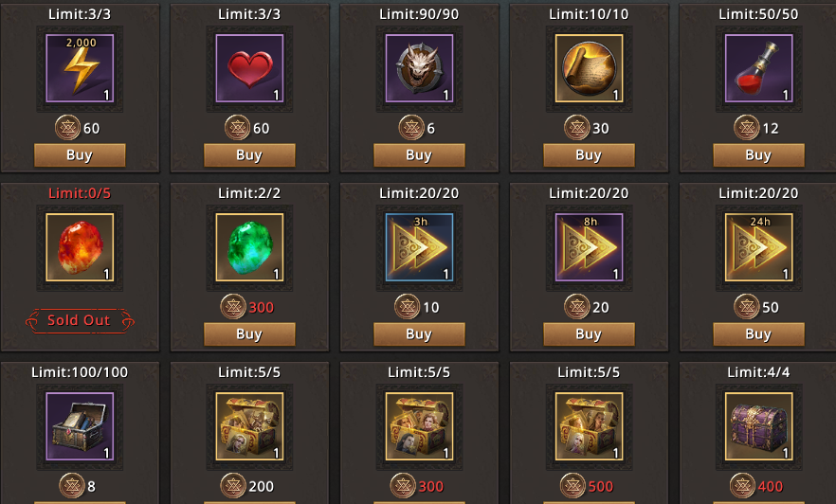Viewport: 836px width, 504px height.
Task: Buy the red potion for 12
Action: (758, 155)
